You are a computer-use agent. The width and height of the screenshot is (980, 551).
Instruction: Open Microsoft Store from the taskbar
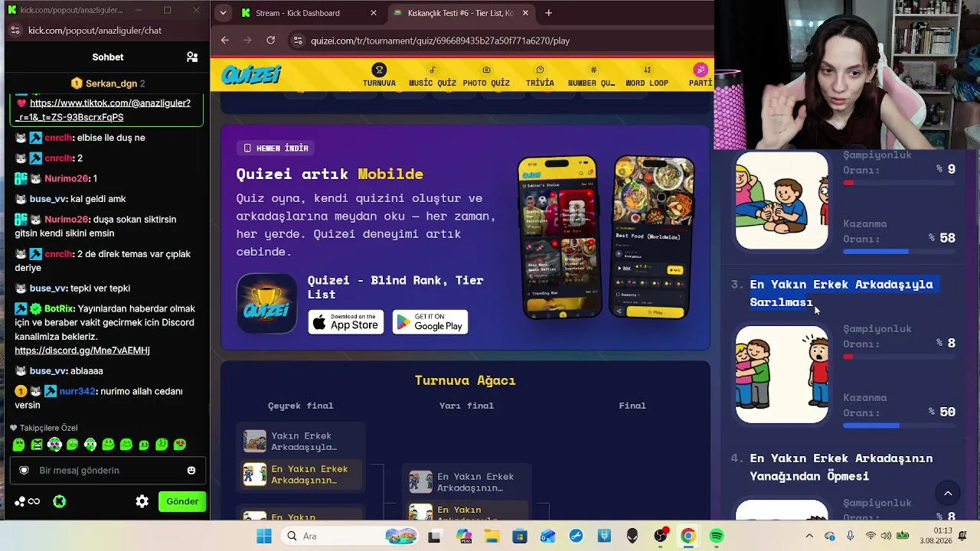tap(520, 536)
